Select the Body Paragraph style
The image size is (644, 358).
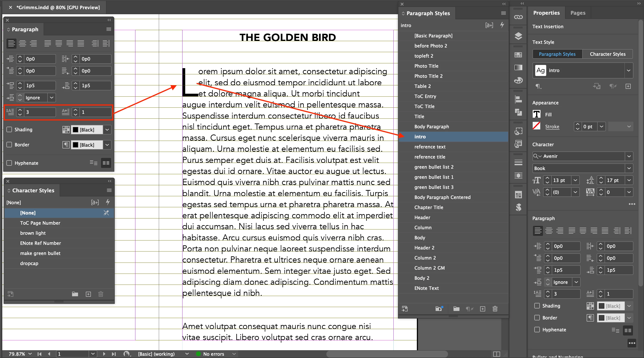coord(431,126)
